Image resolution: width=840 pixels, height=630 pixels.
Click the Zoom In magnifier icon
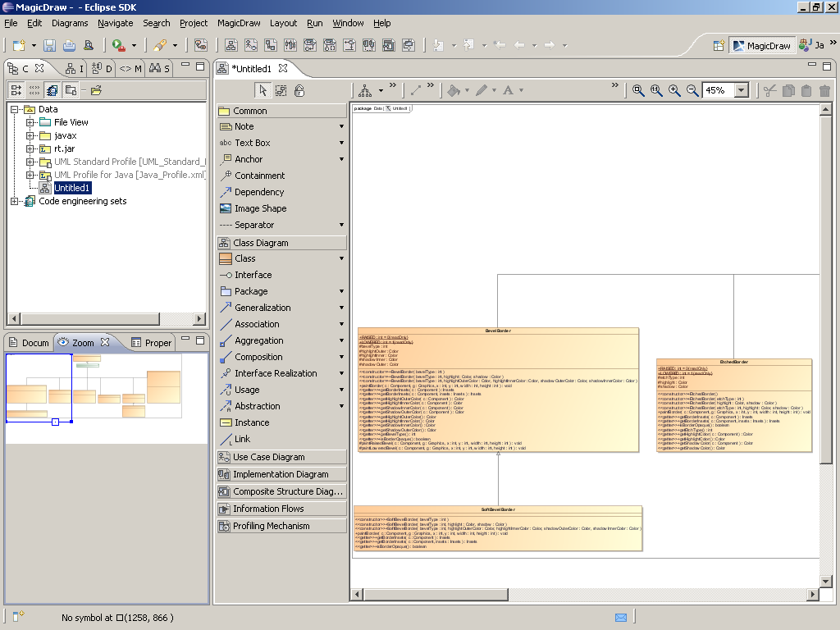coord(674,90)
